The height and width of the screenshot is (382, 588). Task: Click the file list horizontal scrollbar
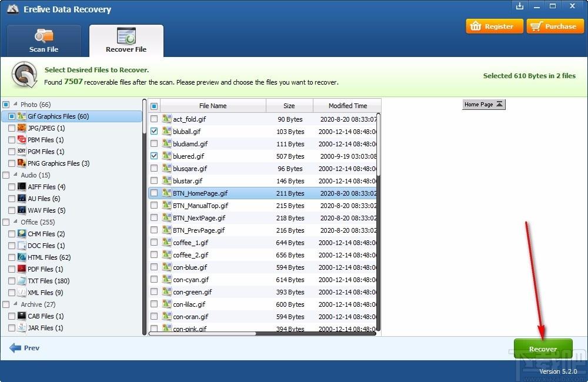point(202,333)
